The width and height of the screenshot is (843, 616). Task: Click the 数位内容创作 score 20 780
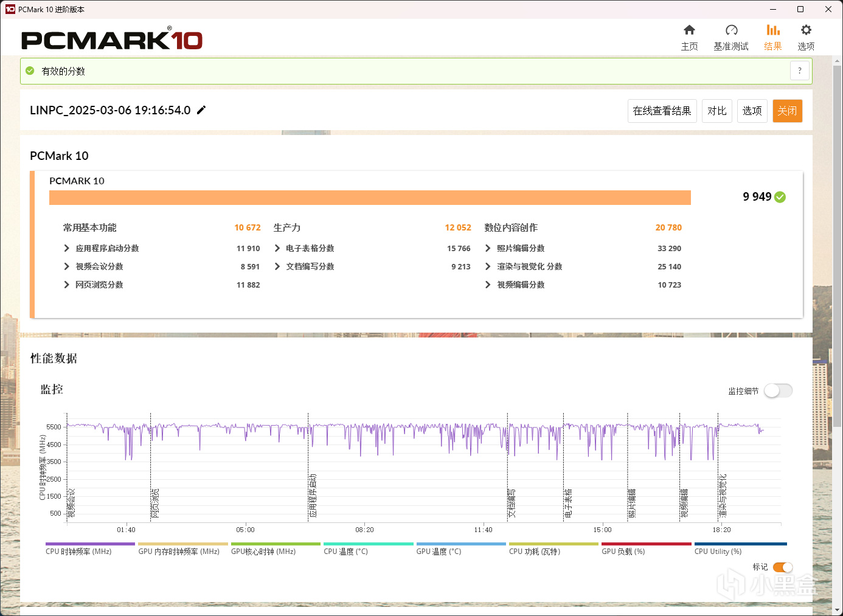[x=668, y=227]
